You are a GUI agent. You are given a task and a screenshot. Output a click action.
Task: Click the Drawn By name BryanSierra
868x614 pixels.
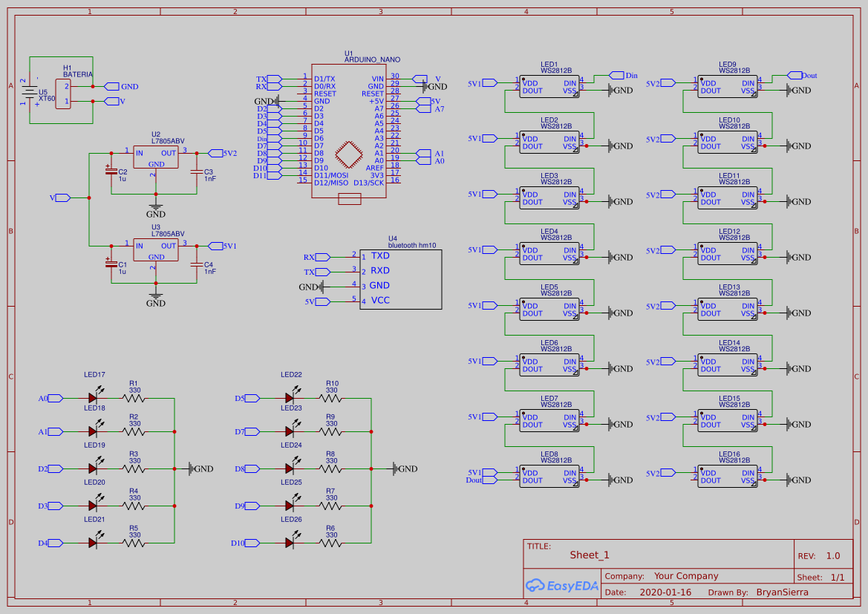click(x=783, y=592)
